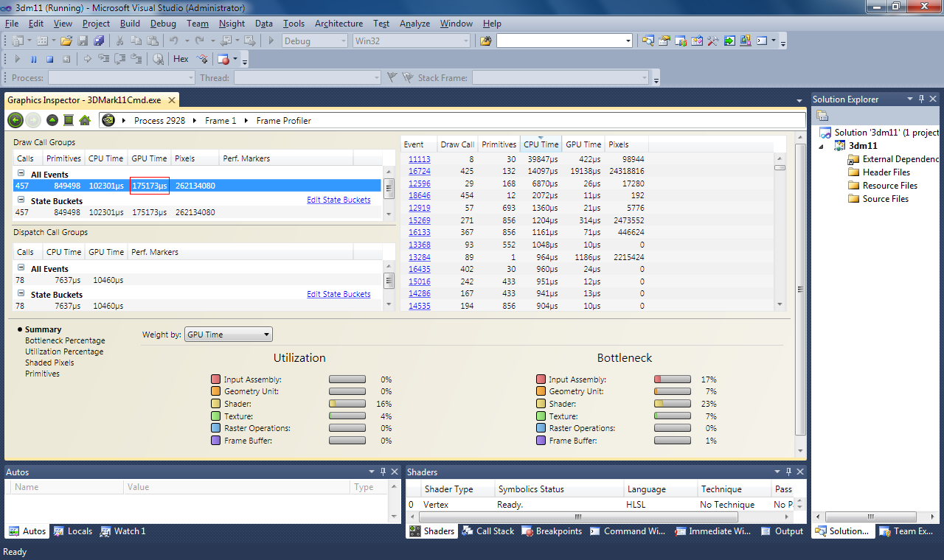This screenshot has height=560, width=944.
Task: Click Edit State Buckets link in Draw Call Groups
Action: (339, 200)
